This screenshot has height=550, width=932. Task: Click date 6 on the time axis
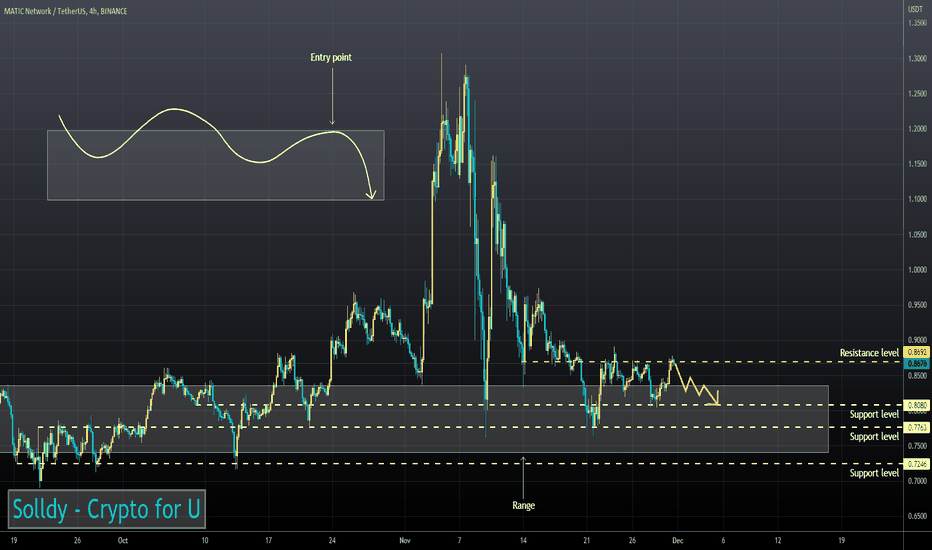point(723,540)
